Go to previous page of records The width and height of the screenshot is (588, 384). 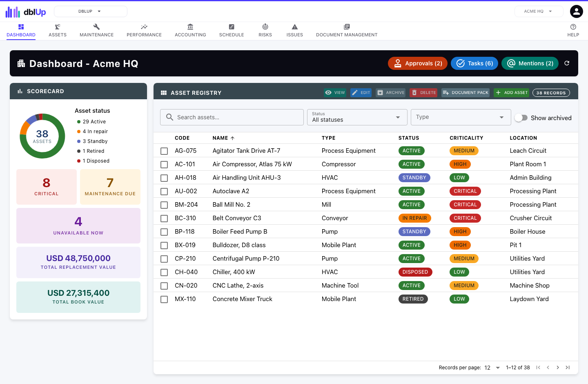(548, 368)
